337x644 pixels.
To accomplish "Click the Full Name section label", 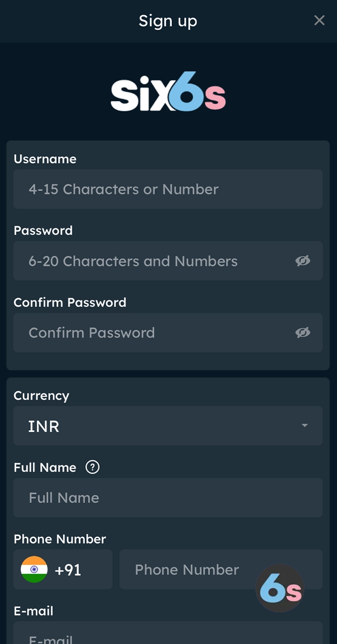I will (x=45, y=467).
